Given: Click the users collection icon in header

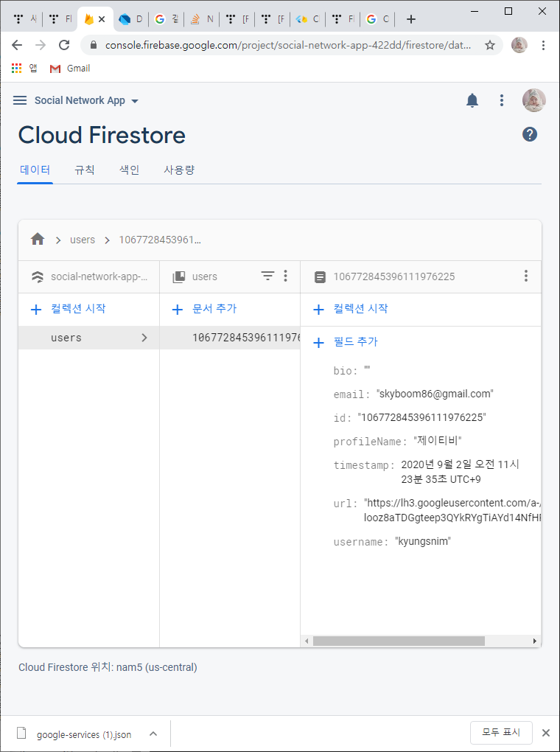Looking at the screenshot, I should [179, 276].
